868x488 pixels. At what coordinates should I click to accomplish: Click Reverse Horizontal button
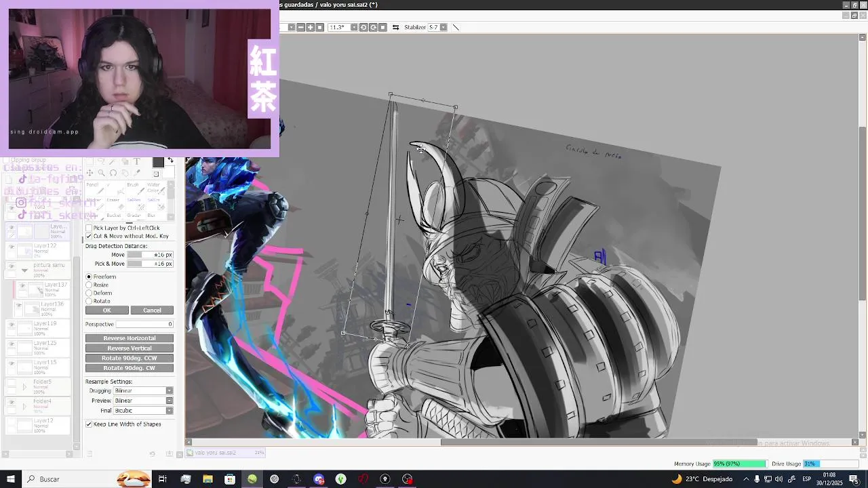[130, 338]
